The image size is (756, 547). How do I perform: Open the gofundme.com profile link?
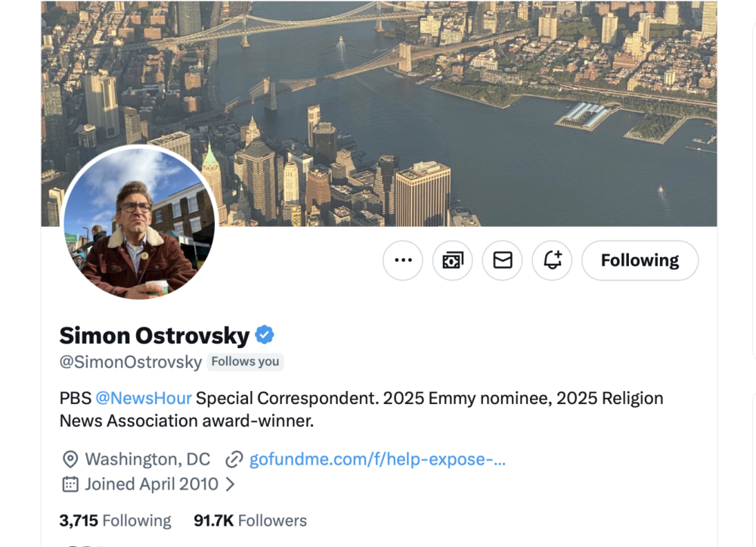[x=377, y=459]
